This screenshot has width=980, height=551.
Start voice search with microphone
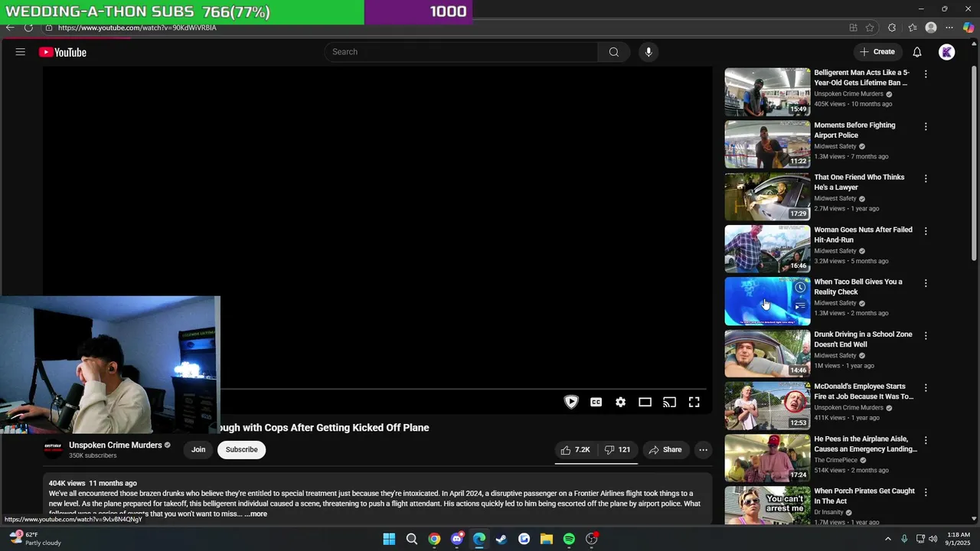(648, 52)
